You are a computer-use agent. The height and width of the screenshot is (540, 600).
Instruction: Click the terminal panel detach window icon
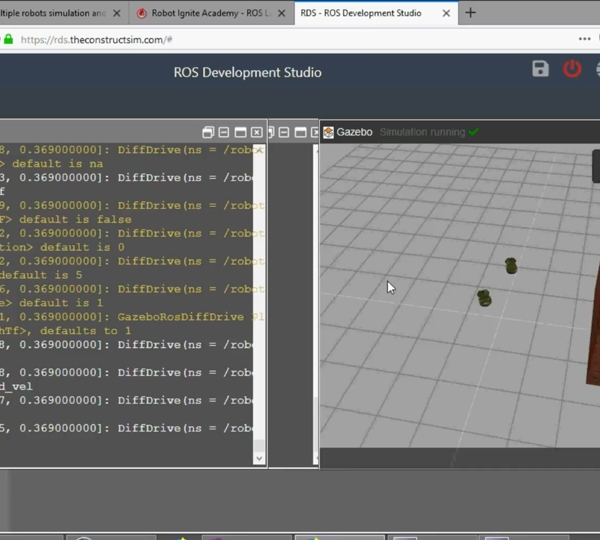(x=208, y=132)
